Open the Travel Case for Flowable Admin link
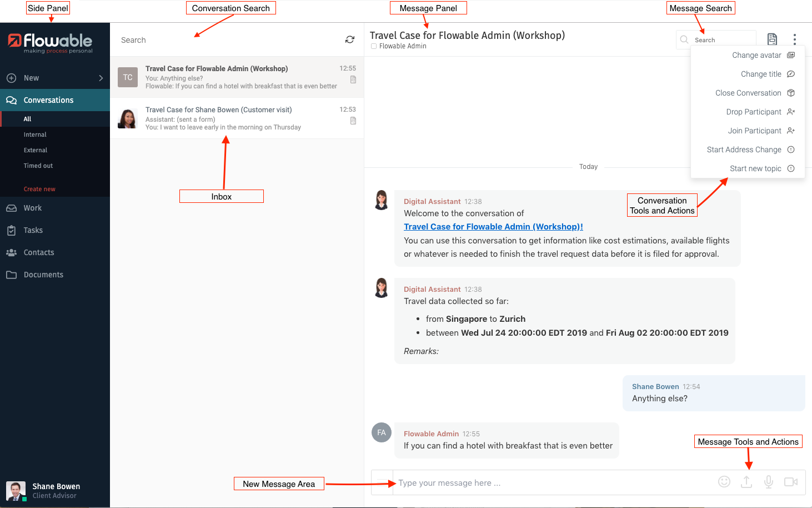This screenshot has height=508, width=812. pos(493,227)
